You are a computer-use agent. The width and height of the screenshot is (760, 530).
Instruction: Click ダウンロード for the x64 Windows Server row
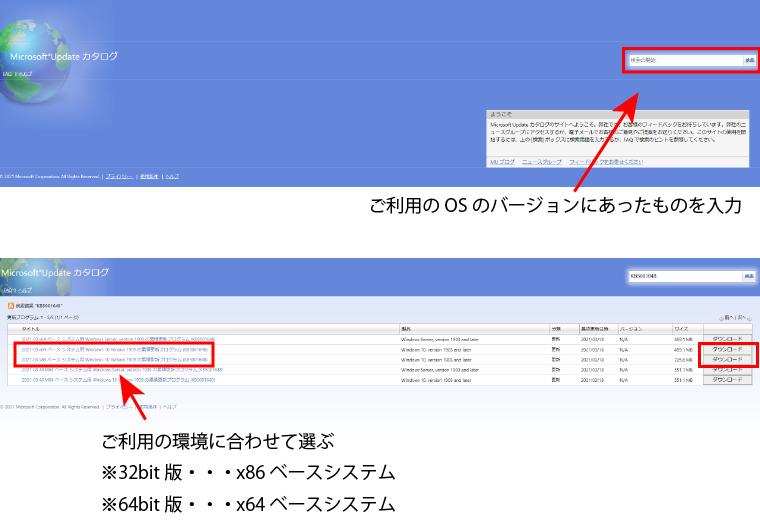(x=727, y=339)
